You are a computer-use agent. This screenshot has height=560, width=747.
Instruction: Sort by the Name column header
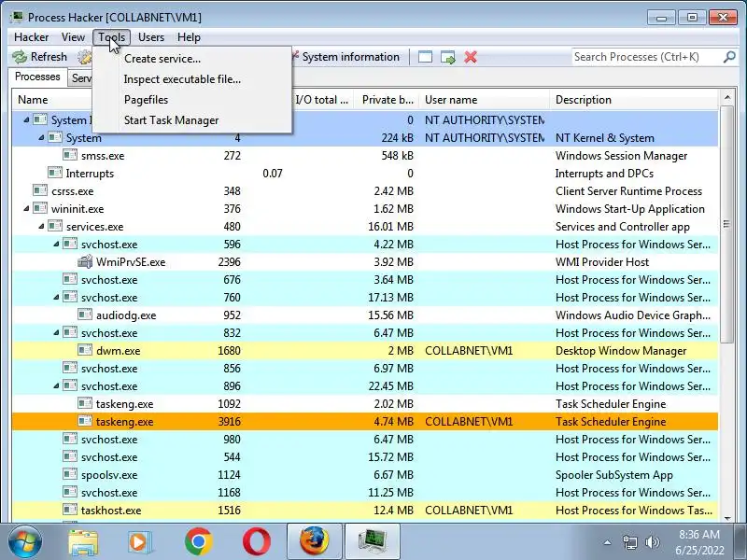pyautogui.click(x=52, y=100)
